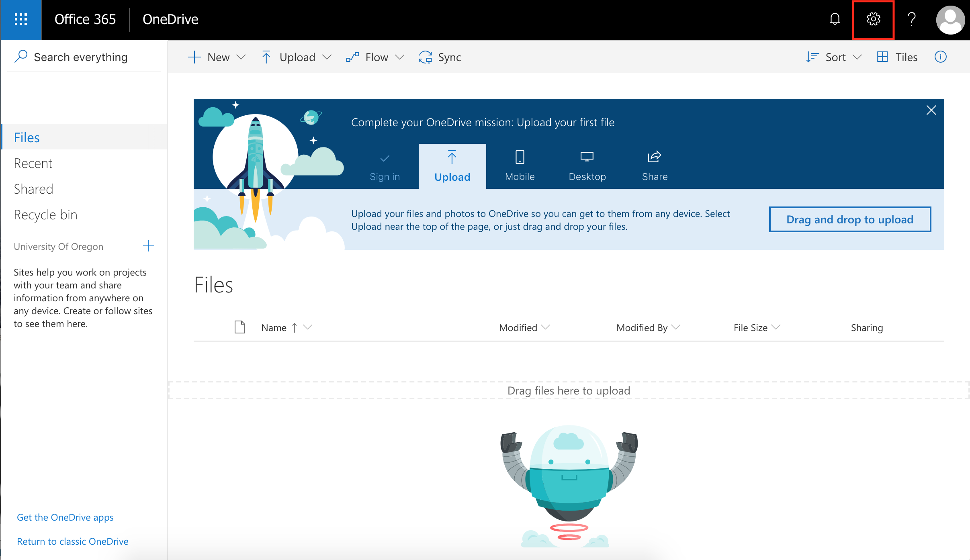Click the Sign in tab label
Viewport: 970px width, 560px height.
pyautogui.click(x=385, y=177)
